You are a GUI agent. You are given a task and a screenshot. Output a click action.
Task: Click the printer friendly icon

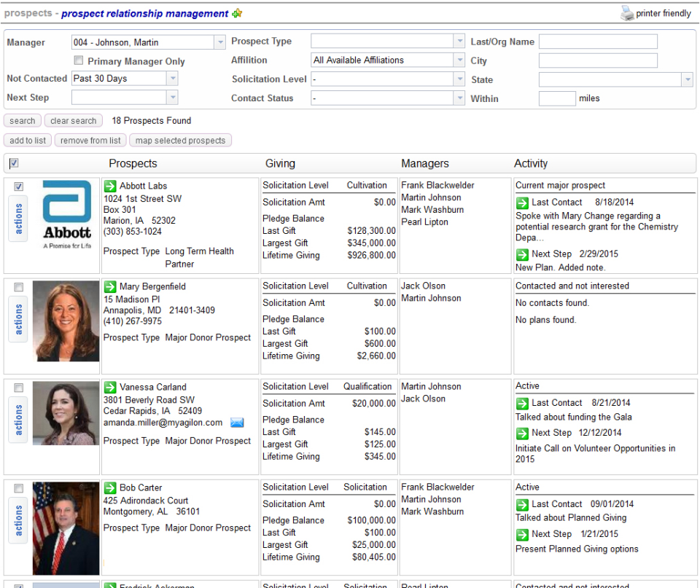pyautogui.click(x=627, y=12)
